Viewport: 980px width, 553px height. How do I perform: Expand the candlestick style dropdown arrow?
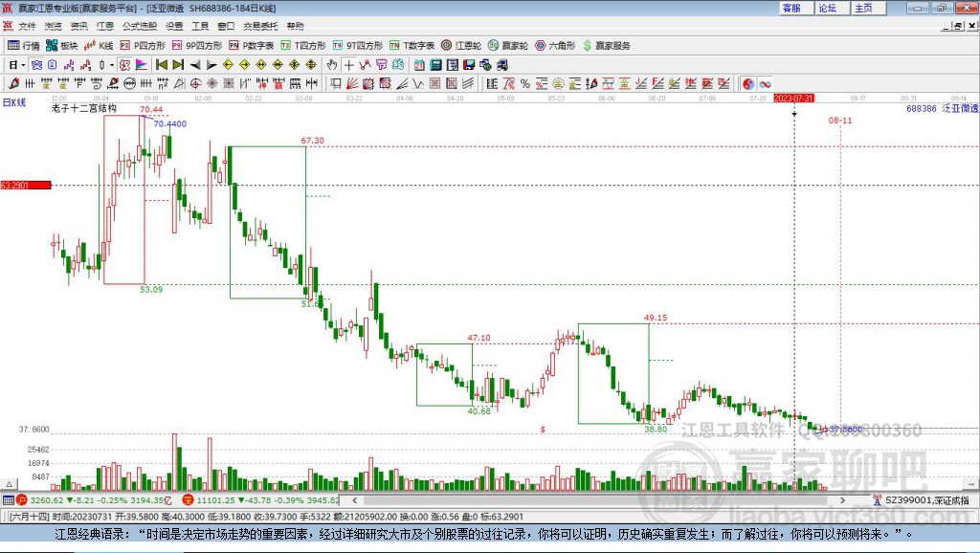[x=112, y=65]
